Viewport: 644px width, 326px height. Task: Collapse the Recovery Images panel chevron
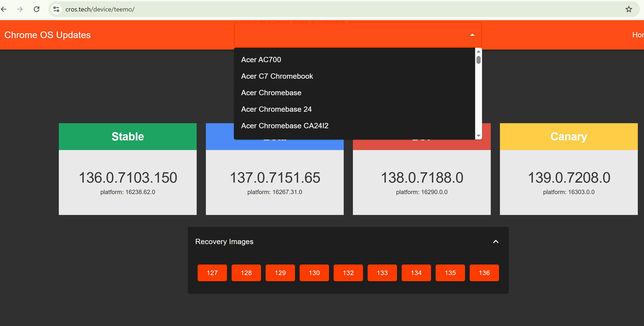tap(496, 242)
